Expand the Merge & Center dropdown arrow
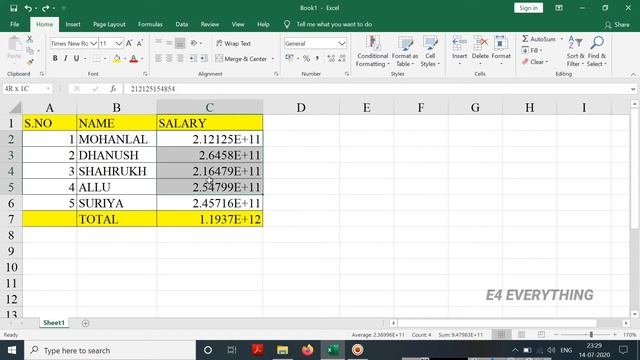The height and width of the screenshot is (360, 640). coord(273,59)
